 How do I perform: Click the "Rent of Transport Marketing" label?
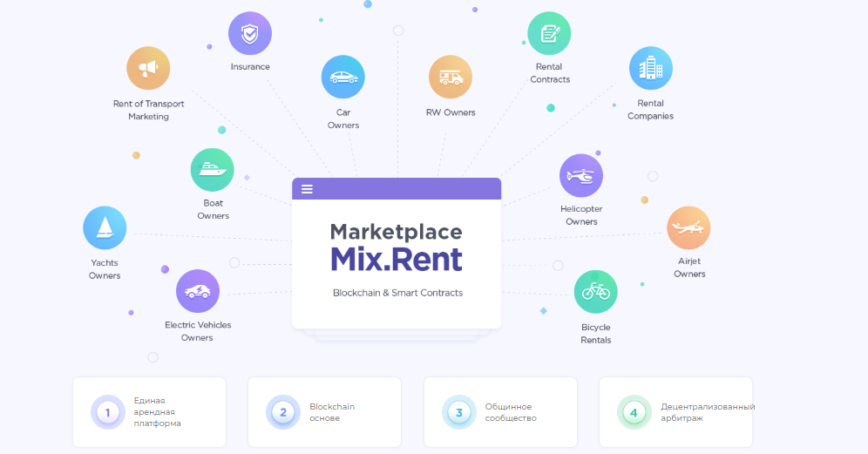point(148,110)
